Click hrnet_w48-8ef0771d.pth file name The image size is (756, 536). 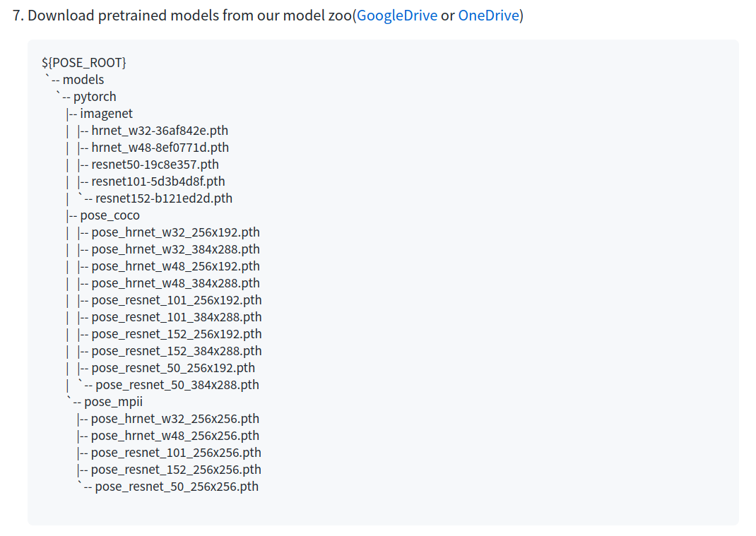click(x=160, y=148)
